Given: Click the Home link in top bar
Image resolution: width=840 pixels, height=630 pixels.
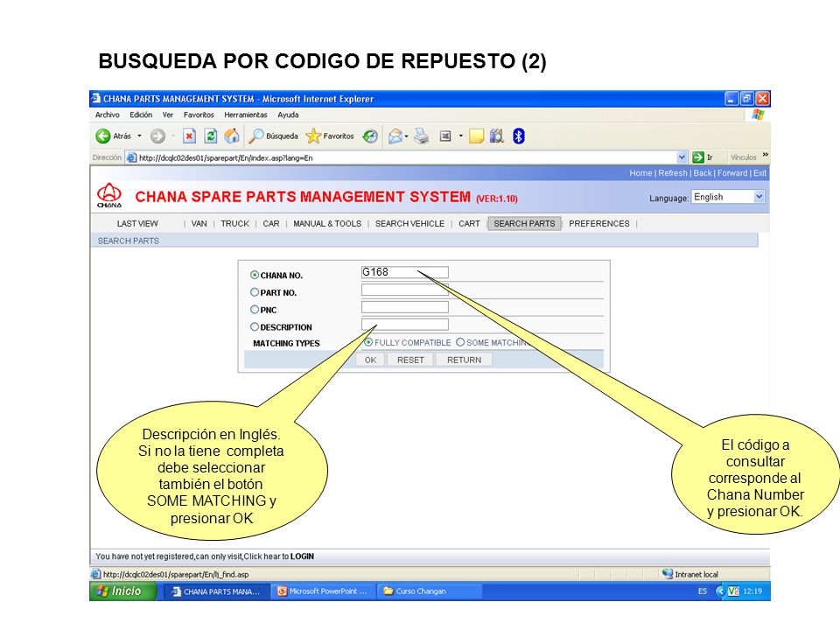Looking at the screenshot, I should click(640, 173).
